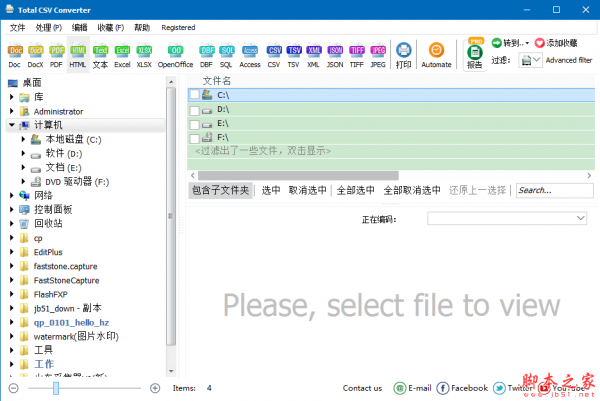Click Check all (全部选中)
The width and height of the screenshot is (600, 401).
tap(355, 190)
